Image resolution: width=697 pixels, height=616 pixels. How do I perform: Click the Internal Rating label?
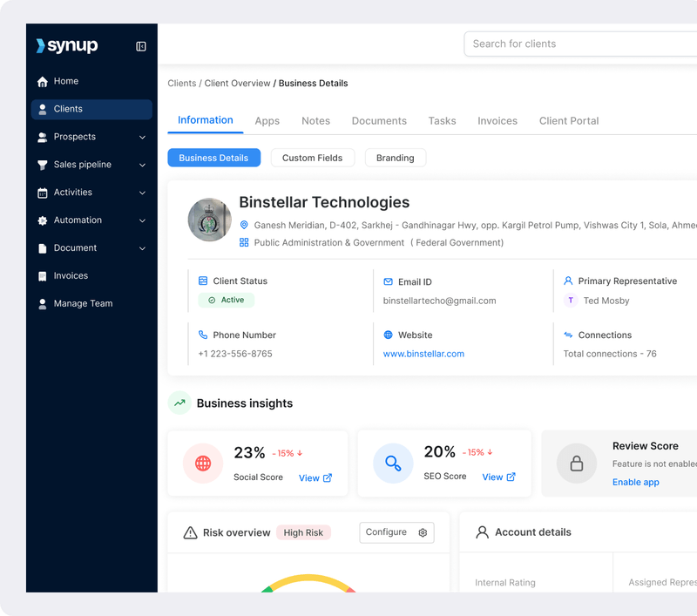pyautogui.click(x=505, y=583)
